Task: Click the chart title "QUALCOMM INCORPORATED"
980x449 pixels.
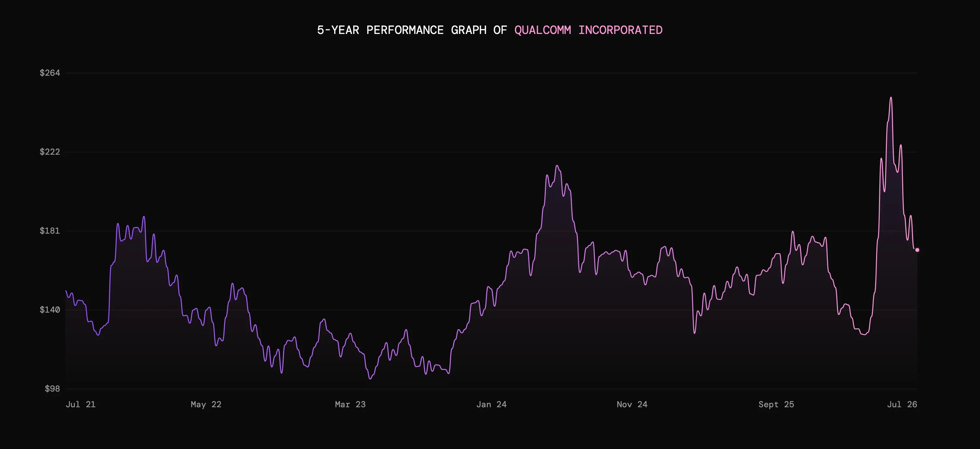Action: (x=588, y=30)
